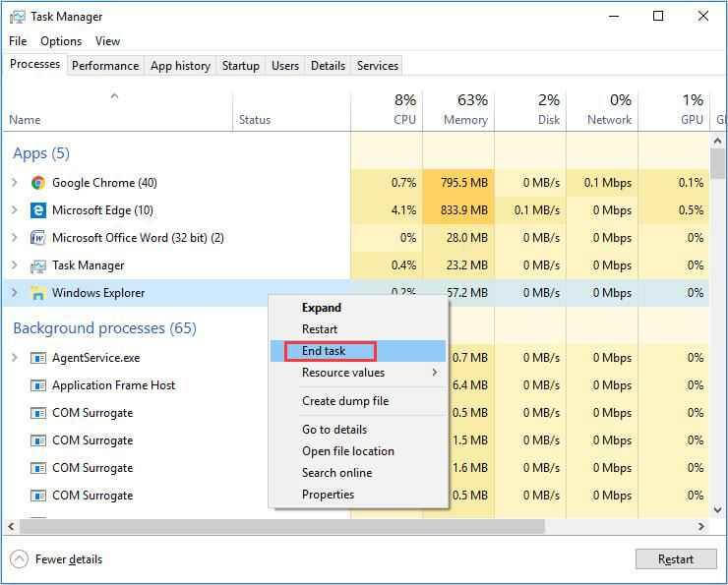Click the Microsoft Office Word icon

(x=38, y=238)
